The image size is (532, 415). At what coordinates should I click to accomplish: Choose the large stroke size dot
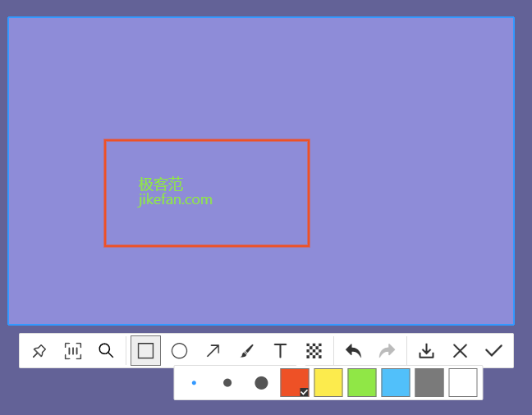pos(261,383)
